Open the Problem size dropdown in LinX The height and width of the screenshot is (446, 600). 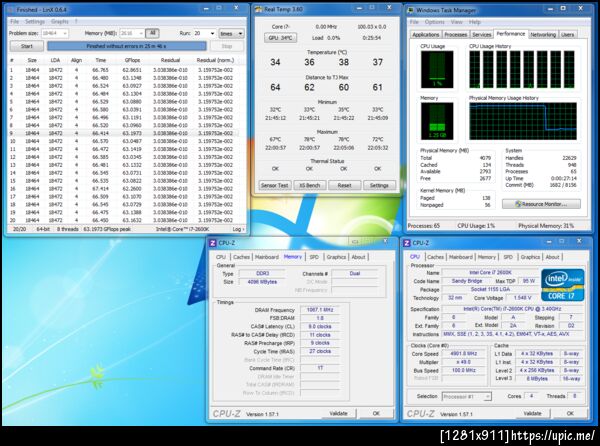click(x=55, y=33)
